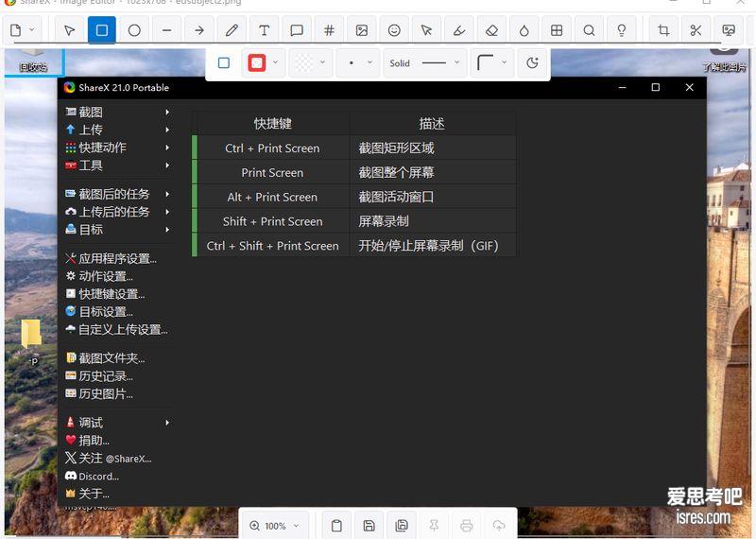Select the Magnify tool
Viewport: 756px width, 539px height.
589,30
